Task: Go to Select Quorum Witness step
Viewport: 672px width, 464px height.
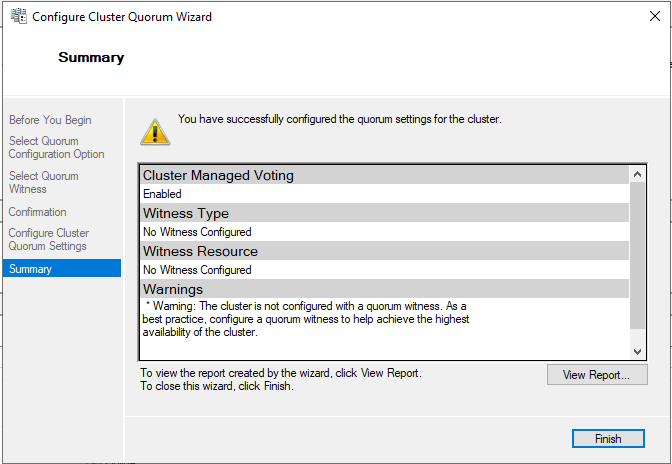Action: (43, 182)
